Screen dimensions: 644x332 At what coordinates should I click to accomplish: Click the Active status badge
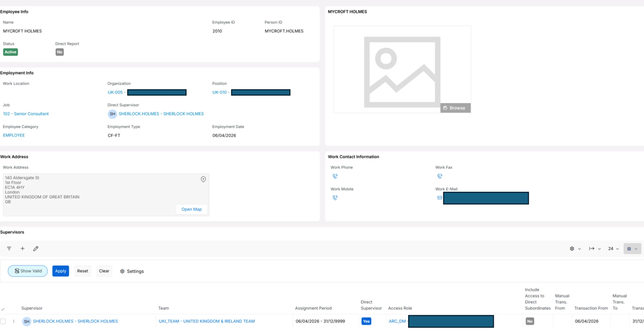(11, 52)
